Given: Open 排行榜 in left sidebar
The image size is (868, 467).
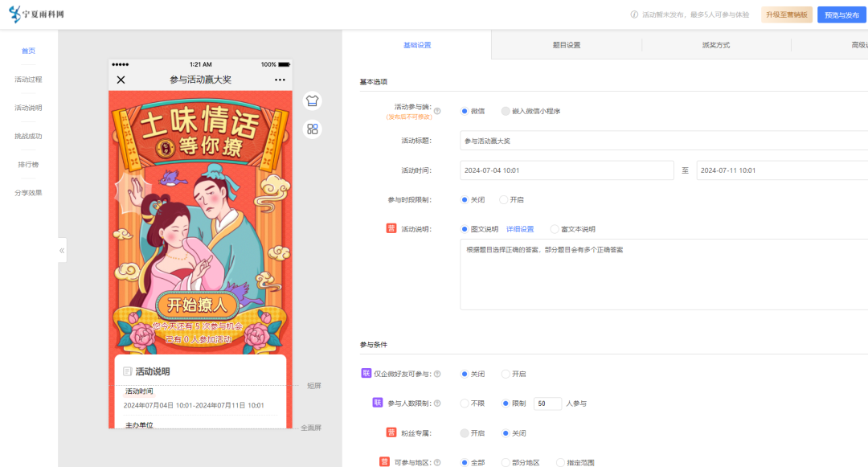Looking at the screenshot, I should point(28,164).
